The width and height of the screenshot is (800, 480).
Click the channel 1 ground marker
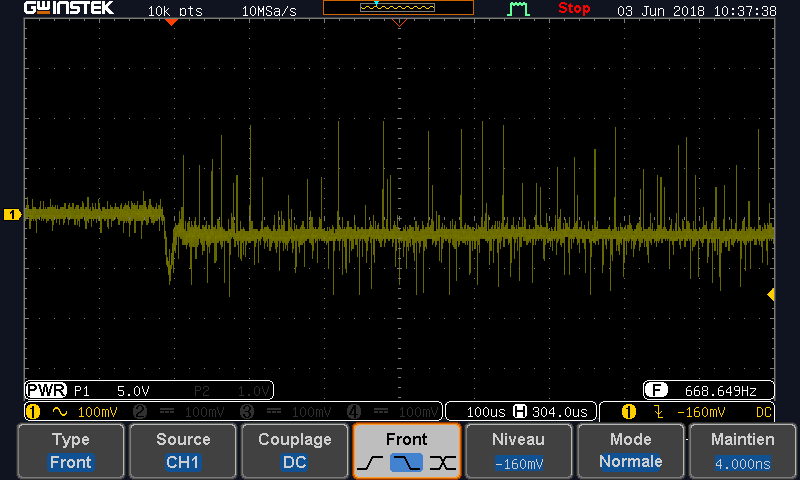(12, 215)
